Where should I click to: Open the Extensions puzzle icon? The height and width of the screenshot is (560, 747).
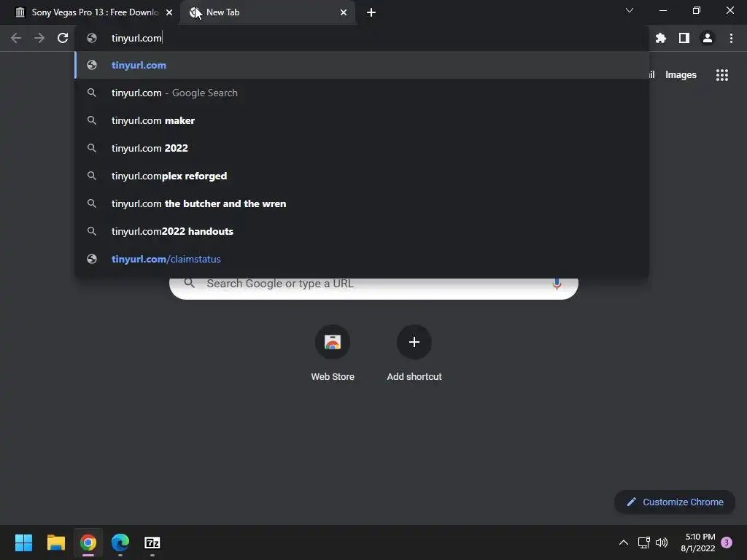[661, 38]
